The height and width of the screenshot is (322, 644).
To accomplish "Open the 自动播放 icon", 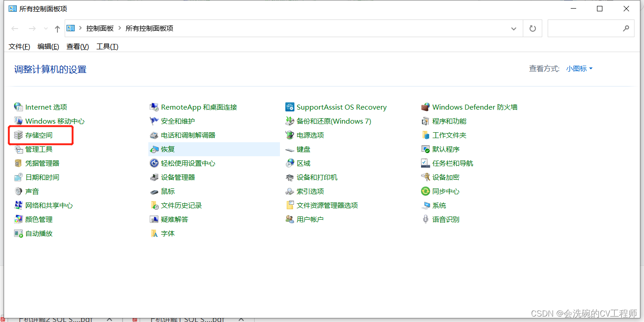I will 18,233.
